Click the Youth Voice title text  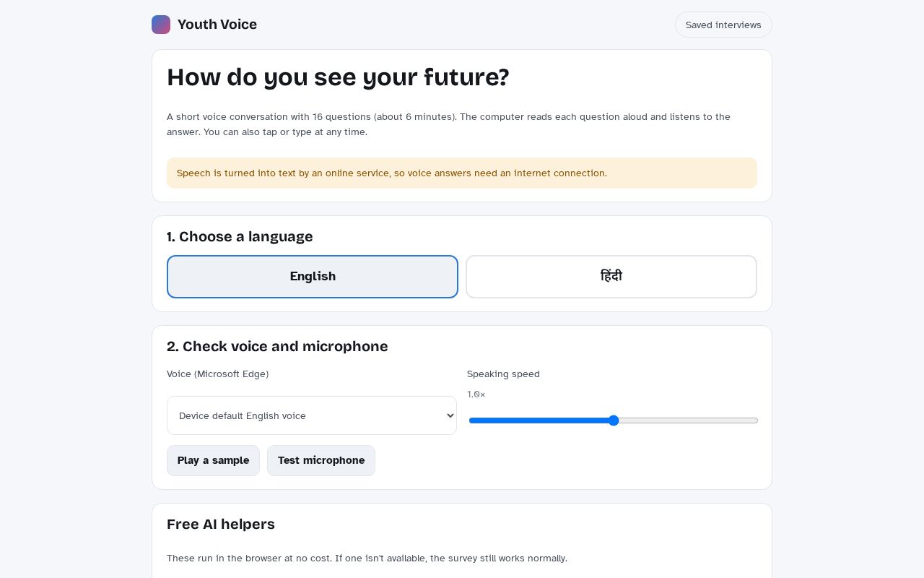[x=217, y=25]
